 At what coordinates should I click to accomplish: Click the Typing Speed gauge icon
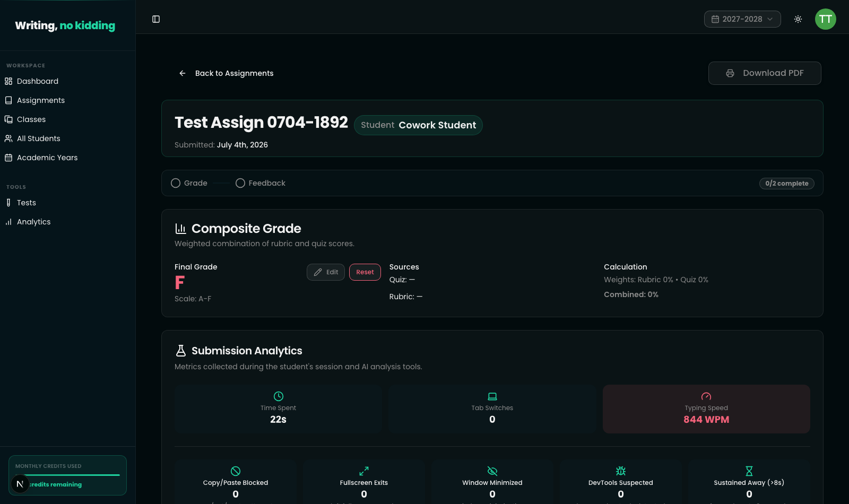click(x=706, y=396)
